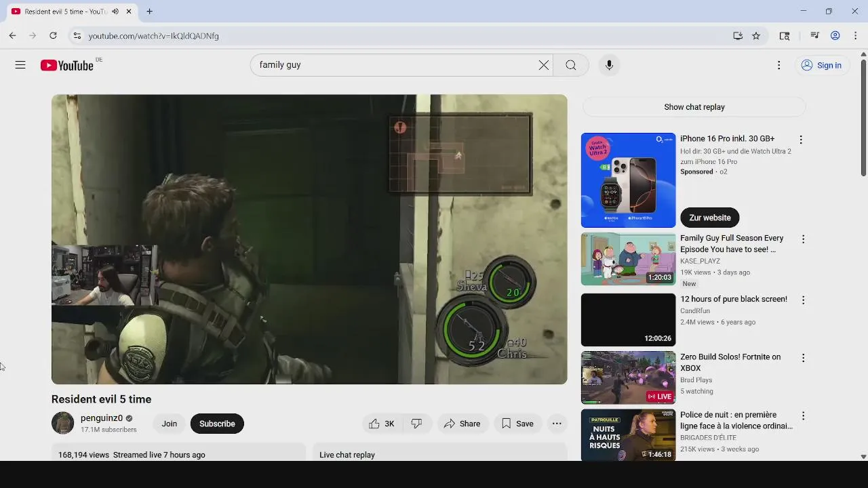The height and width of the screenshot is (488, 868).
Task: Open penguinz0 channel name link
Action: [102, 418]
